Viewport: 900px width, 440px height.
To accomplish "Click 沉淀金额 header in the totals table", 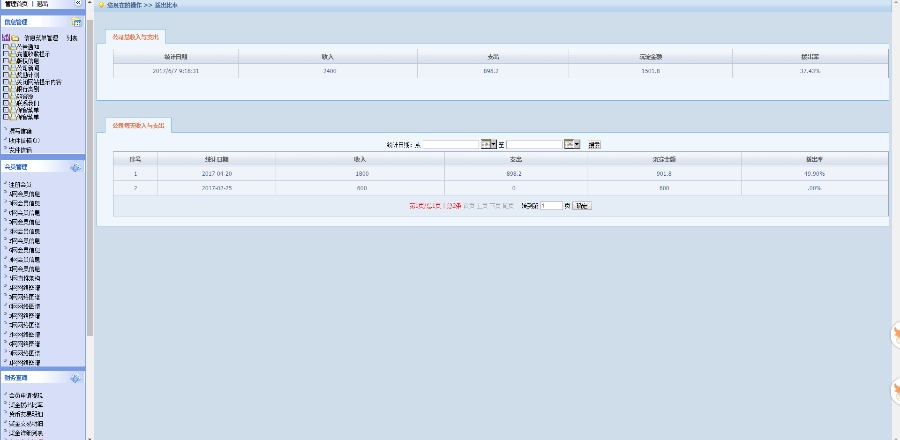I will (x=650, y=56).
